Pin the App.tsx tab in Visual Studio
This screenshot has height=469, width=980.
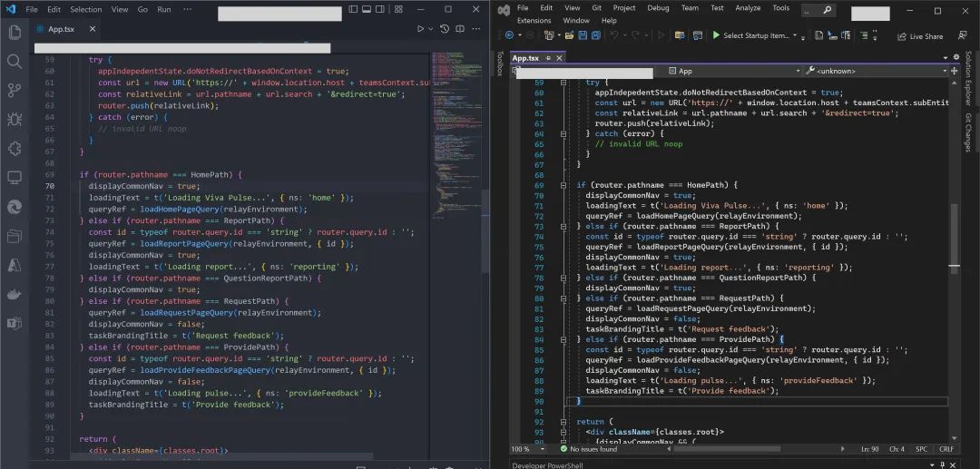[548, 58]
